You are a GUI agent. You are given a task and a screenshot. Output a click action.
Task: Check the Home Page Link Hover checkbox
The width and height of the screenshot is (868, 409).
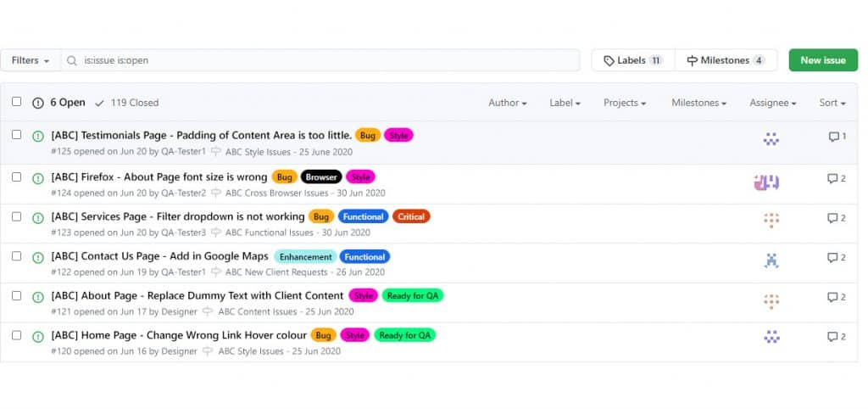pos(17,335)
